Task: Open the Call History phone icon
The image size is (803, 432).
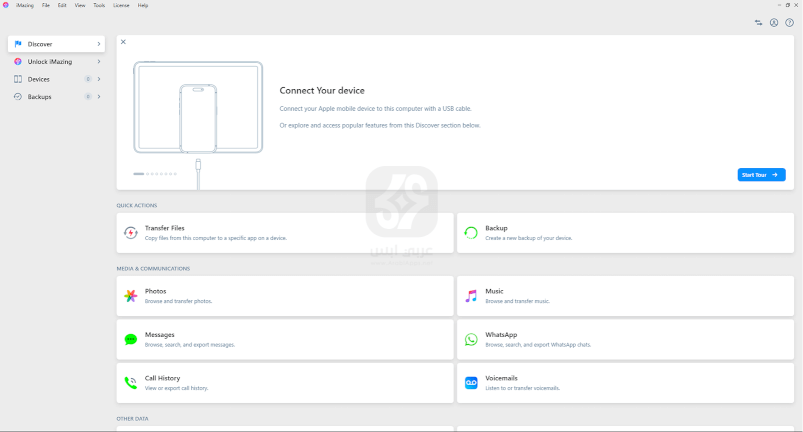Action: click(130, 383)
